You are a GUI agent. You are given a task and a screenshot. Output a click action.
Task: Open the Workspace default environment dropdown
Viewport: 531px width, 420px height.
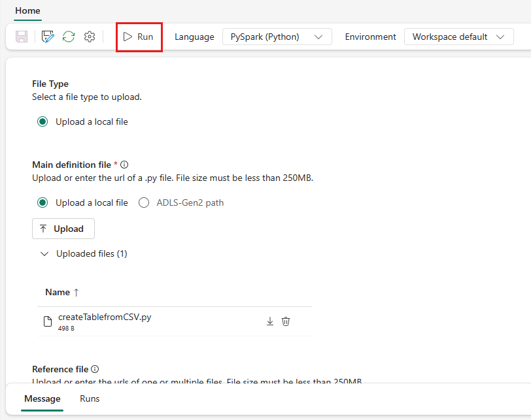459,37
